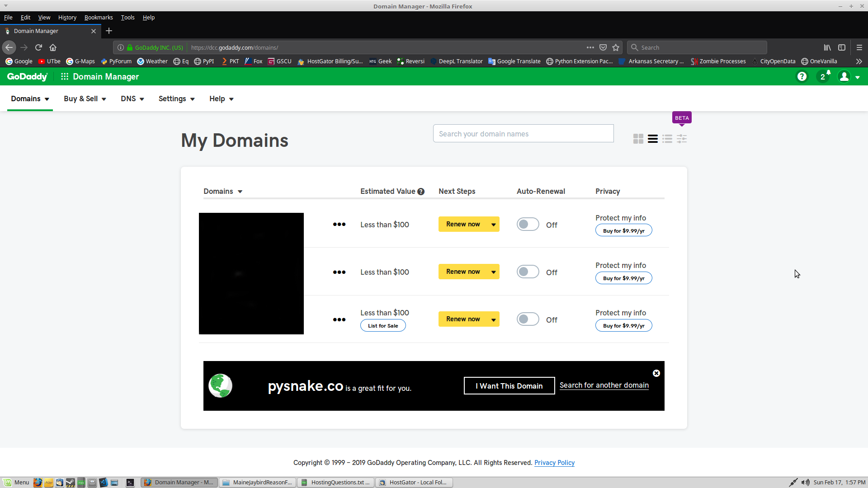Switch to card grid view icon
868x488 pixels.
pyautogui.click(x=638, y=139)
